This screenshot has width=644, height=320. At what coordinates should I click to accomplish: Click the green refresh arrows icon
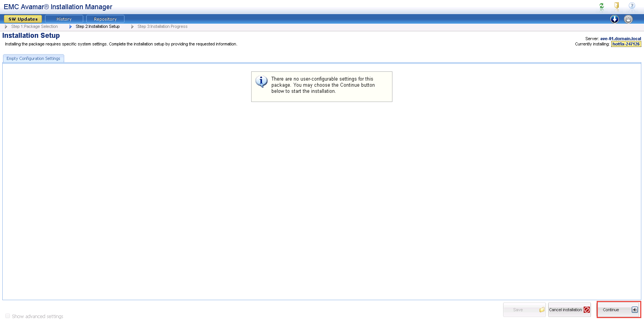click(x=602, y=6)
